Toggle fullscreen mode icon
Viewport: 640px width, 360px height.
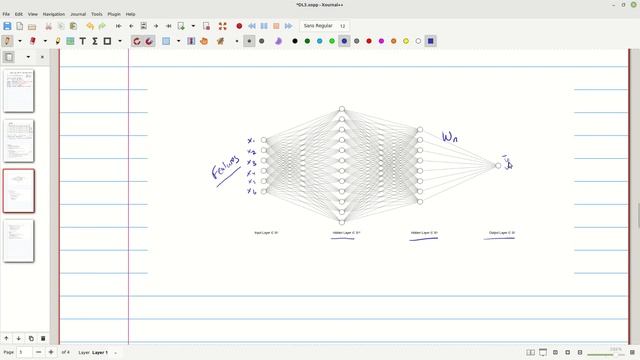tap(222, 26)
